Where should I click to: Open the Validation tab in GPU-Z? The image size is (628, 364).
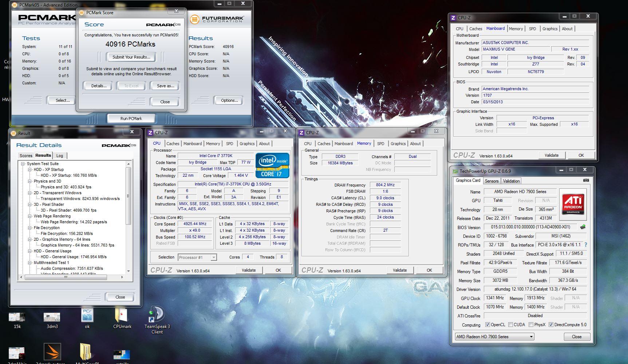(511, 181)
